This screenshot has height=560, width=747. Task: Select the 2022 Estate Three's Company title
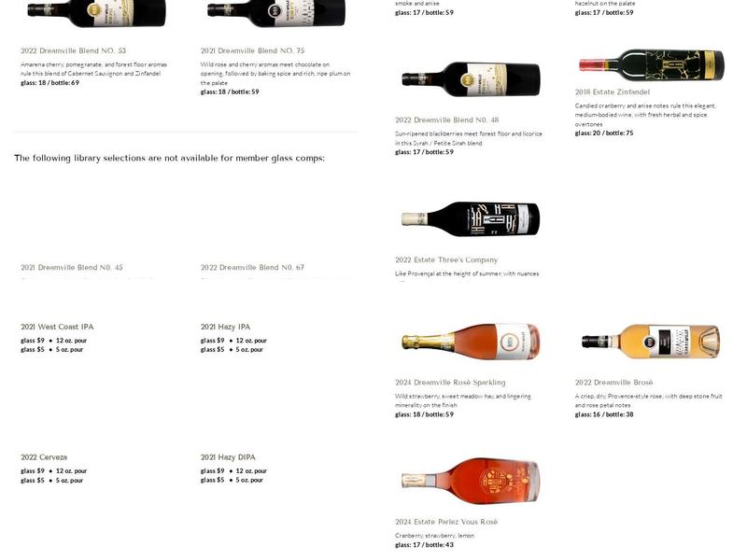click(x=446, y=260)
